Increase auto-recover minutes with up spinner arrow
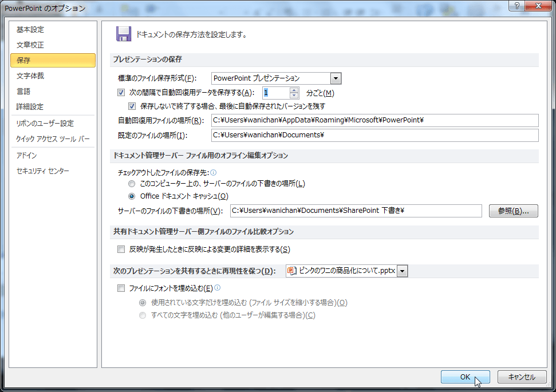The width and height of the screenshot is (556, 392). click(x=294, y=90)
